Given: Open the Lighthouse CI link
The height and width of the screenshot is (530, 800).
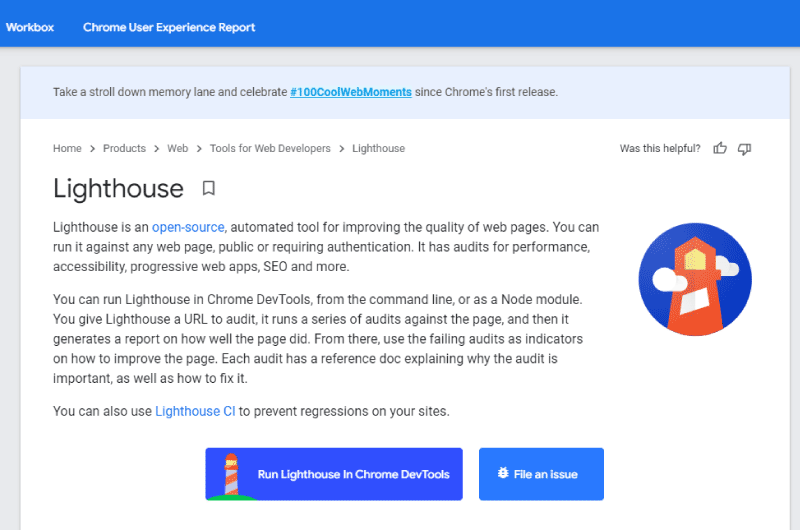Looking at the screenshot, I should tap(195, 411).
